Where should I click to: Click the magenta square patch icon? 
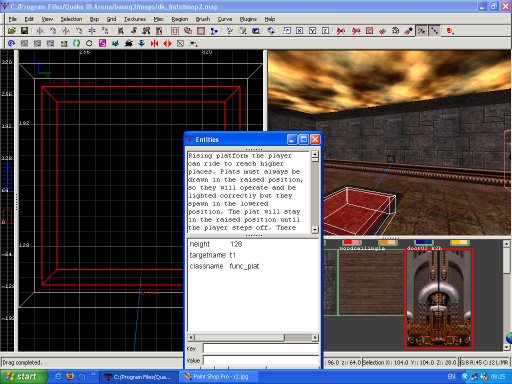[102, 43]
